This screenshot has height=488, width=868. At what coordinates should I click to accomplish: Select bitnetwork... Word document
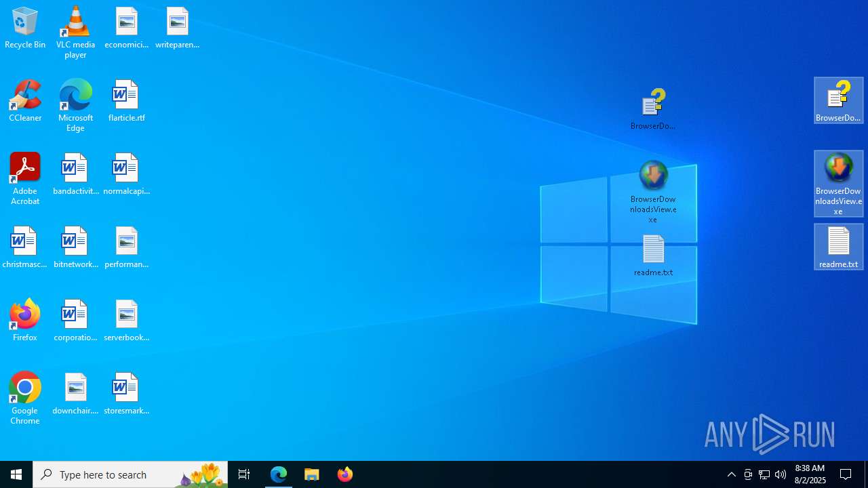click(x=75, y=248)
